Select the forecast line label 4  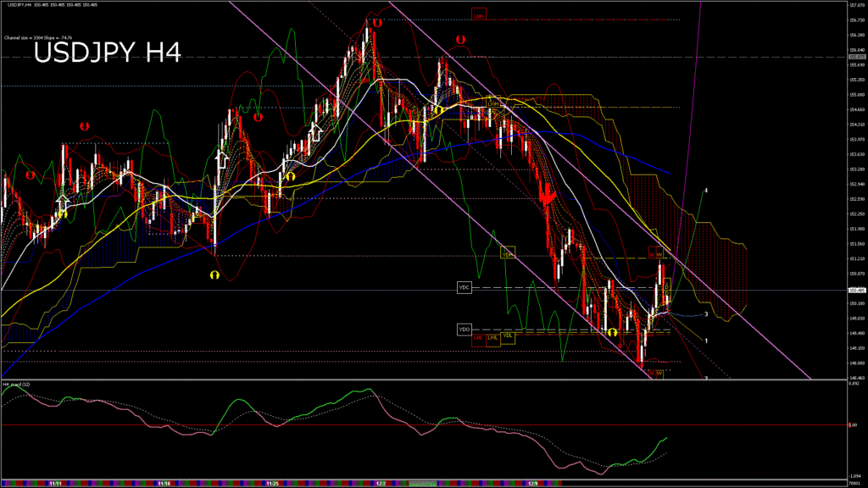point(706,191)
